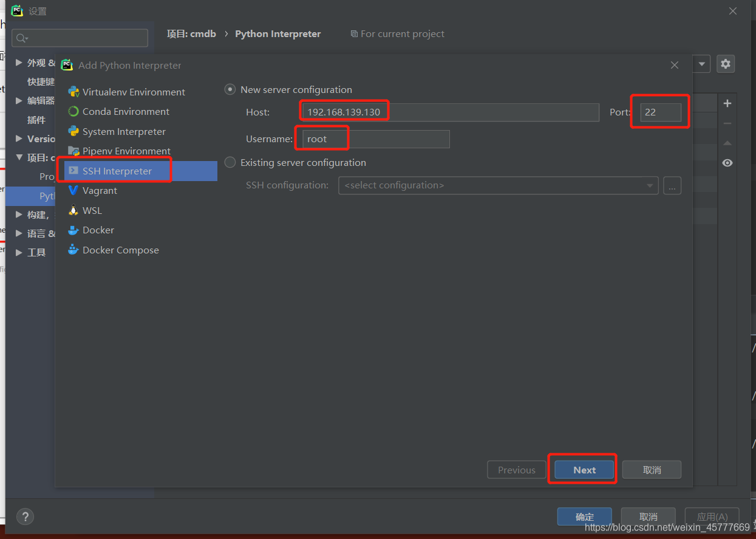This screenshot has width=756, height=539.
Task: Click 应用(A) button in settings window
Action: (712, 517)
